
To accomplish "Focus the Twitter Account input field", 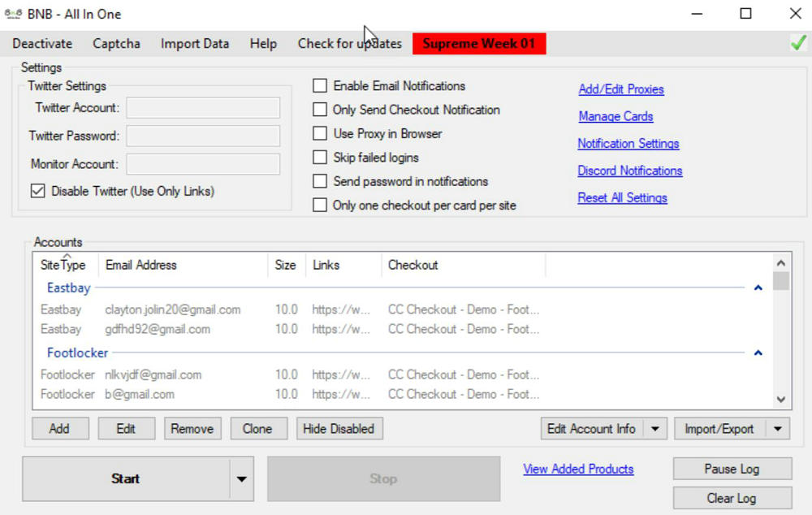I will point(203,108).
